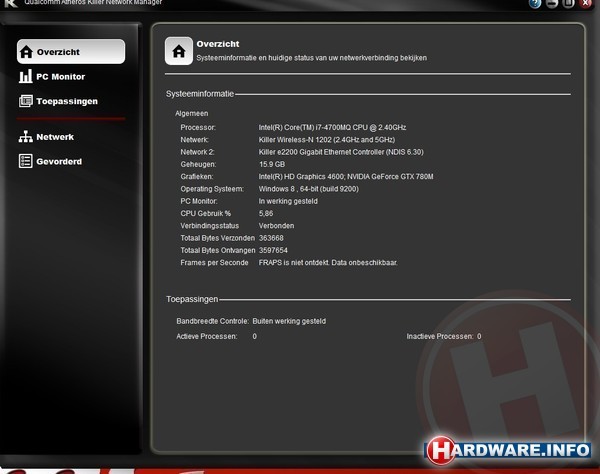Click 'Windows 8 , 64-bit (build 9200)'
The height and width of the screenshot is (474, 600).
click(x=308, y=189)
